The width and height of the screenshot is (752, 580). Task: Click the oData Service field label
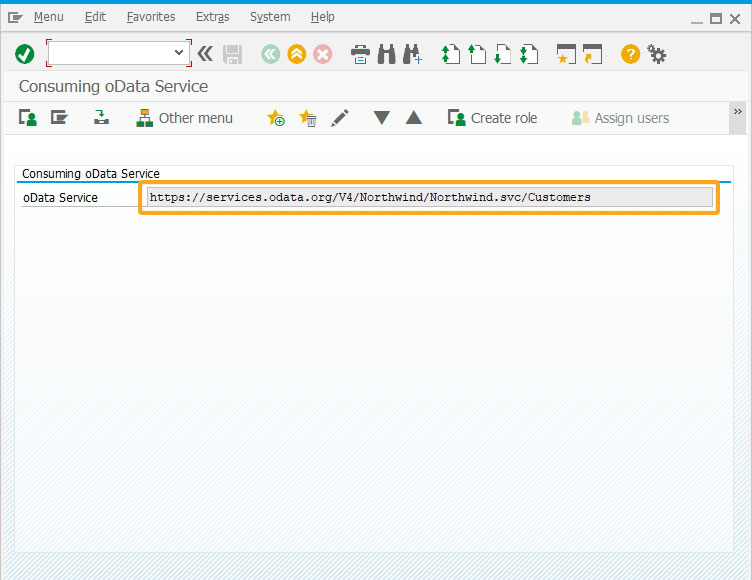60,198
